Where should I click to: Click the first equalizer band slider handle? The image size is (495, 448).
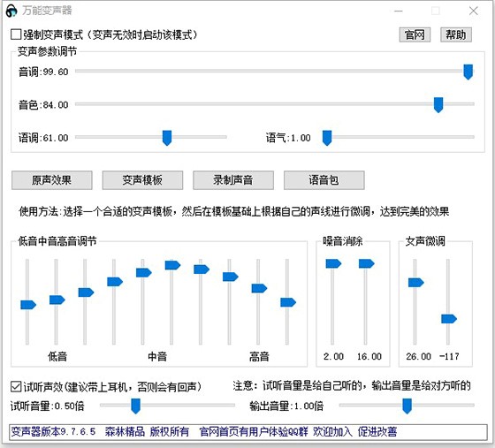28,305
